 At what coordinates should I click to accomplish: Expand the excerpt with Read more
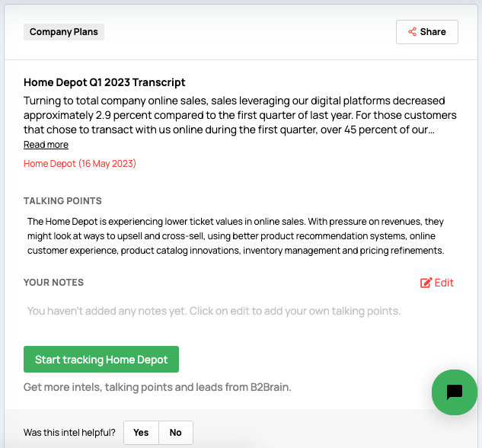(46, 145)
